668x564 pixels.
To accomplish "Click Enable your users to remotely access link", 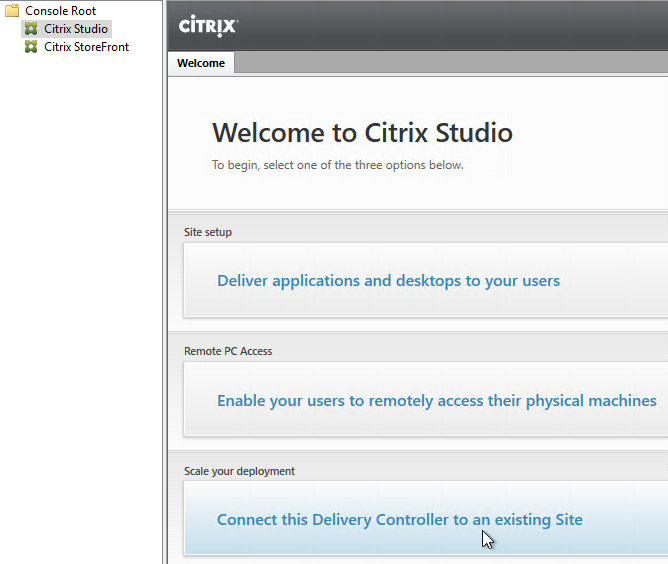I will click(437, 401).
